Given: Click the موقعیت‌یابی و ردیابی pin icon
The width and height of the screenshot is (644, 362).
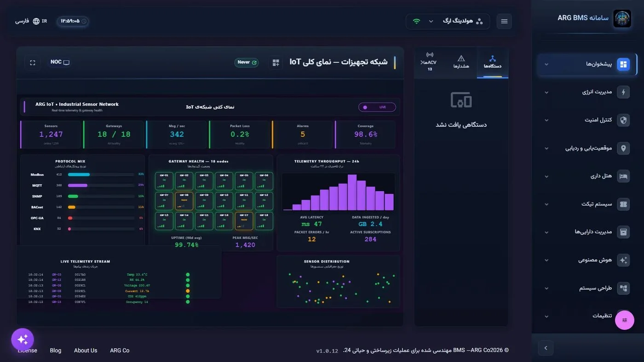Looking at the screenshot, I should (x=623, y=148).
